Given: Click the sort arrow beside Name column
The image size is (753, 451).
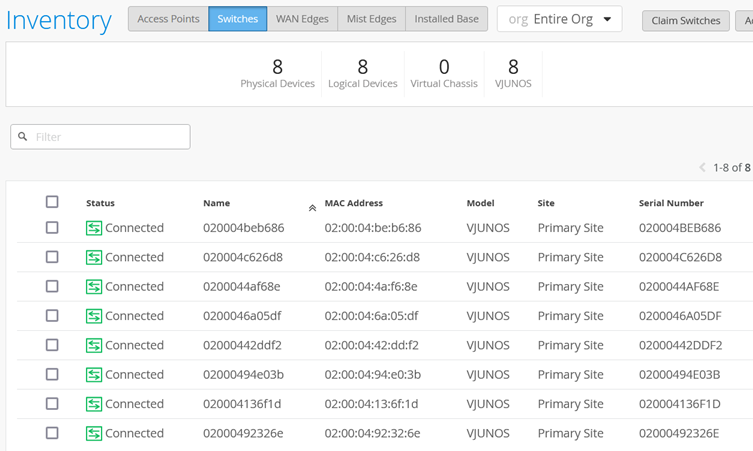Looking at the screenshot, I should click(x=312, y=208).
